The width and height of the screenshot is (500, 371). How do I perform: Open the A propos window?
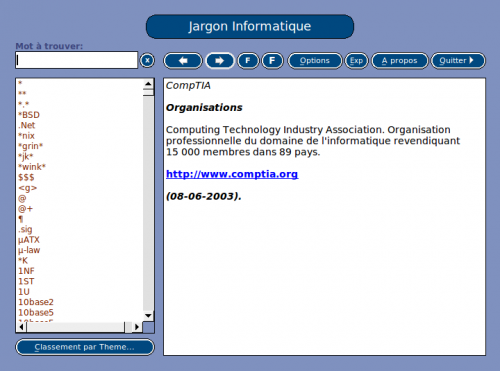[x=400, y=61]
